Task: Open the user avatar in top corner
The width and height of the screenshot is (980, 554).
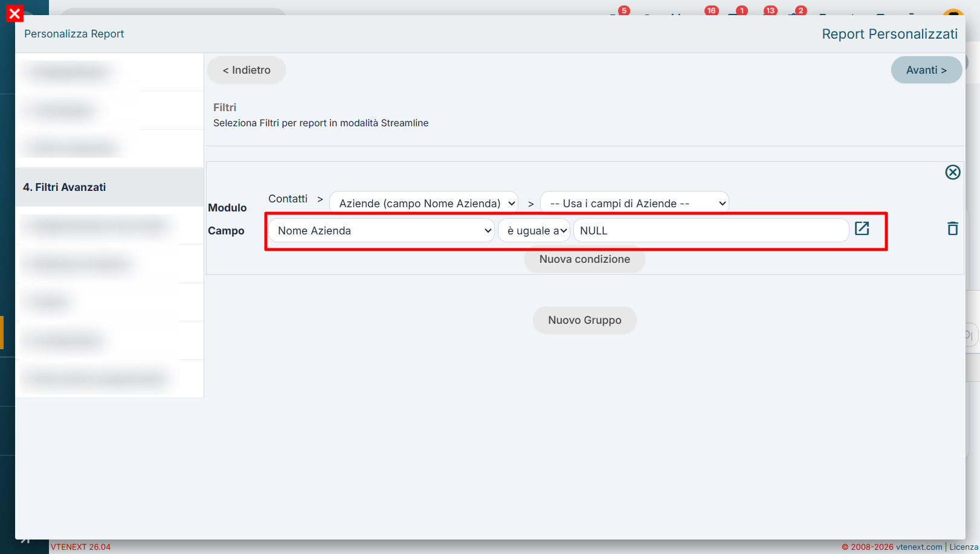Action: click(x=953, y=12)
